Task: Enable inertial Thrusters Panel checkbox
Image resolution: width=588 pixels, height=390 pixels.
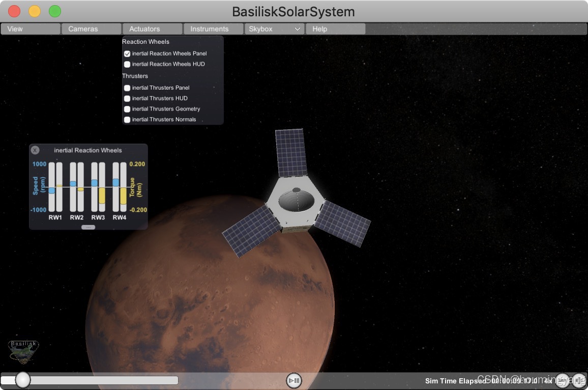Action: click(127, 88)
